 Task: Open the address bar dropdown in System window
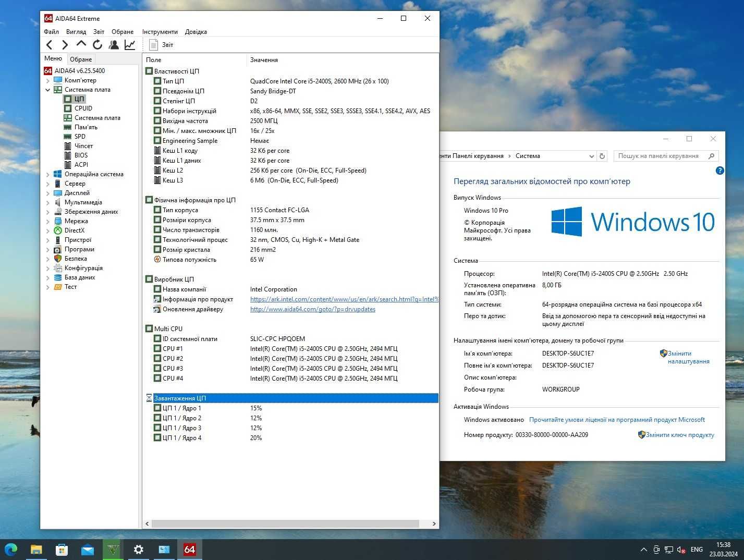[591, 156]
